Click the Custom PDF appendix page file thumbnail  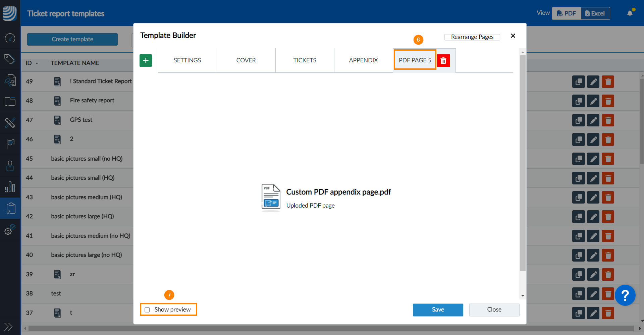(x=271, y=198)
